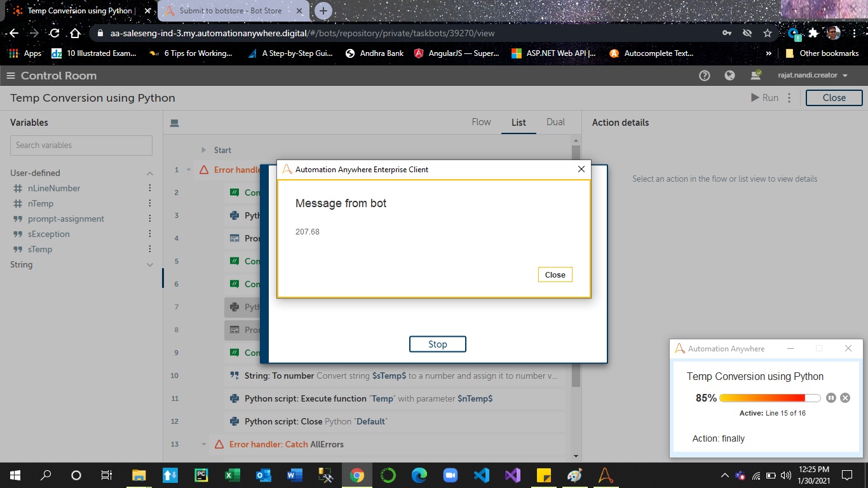Open the three-dot options menu beside Run
The image size is (868, 488).
(789, 98)
